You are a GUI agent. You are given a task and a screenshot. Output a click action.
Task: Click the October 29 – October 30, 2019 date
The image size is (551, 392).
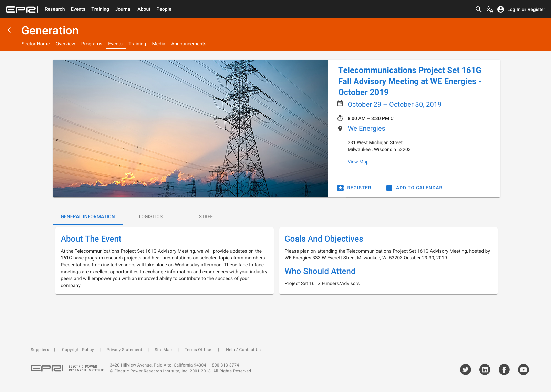[x=395, y=105]
